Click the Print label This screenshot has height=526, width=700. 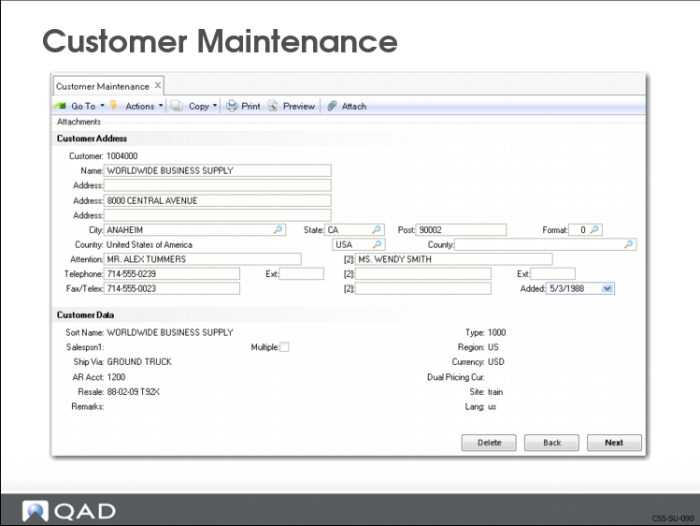pos(250,106)
